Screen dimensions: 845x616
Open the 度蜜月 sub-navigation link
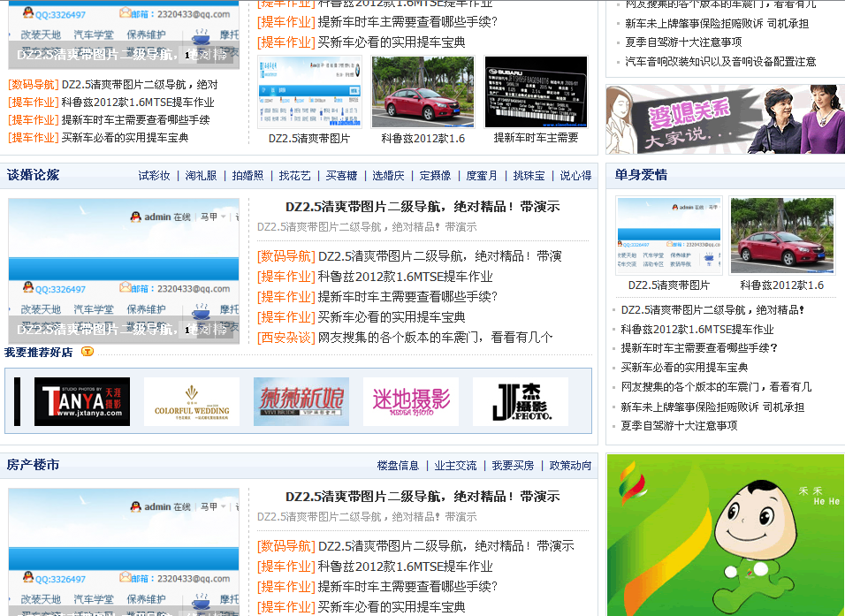pyautogui.click(x=482, y=176)
